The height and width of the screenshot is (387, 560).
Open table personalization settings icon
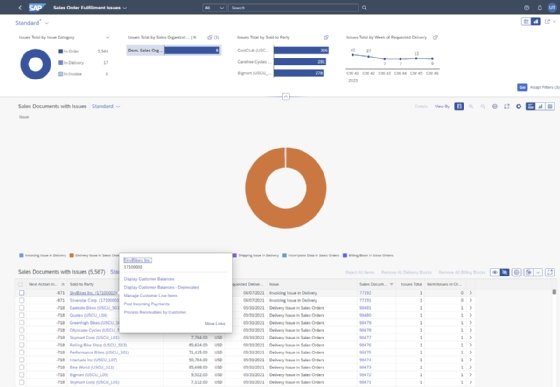(516, 272)
